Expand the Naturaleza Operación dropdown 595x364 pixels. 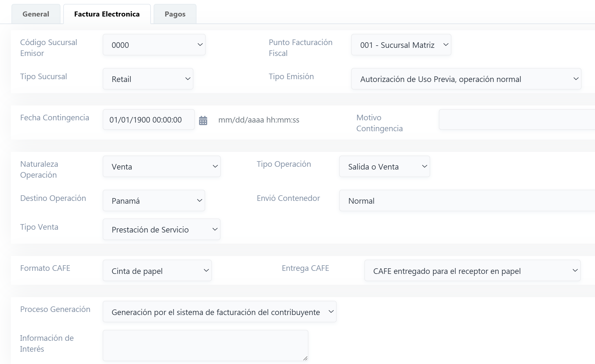click(x=161, y=166)
